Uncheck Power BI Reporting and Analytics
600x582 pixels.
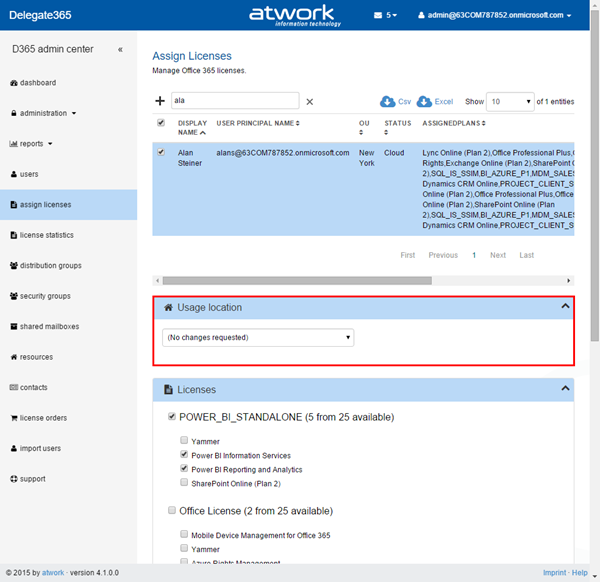(184, 468)
